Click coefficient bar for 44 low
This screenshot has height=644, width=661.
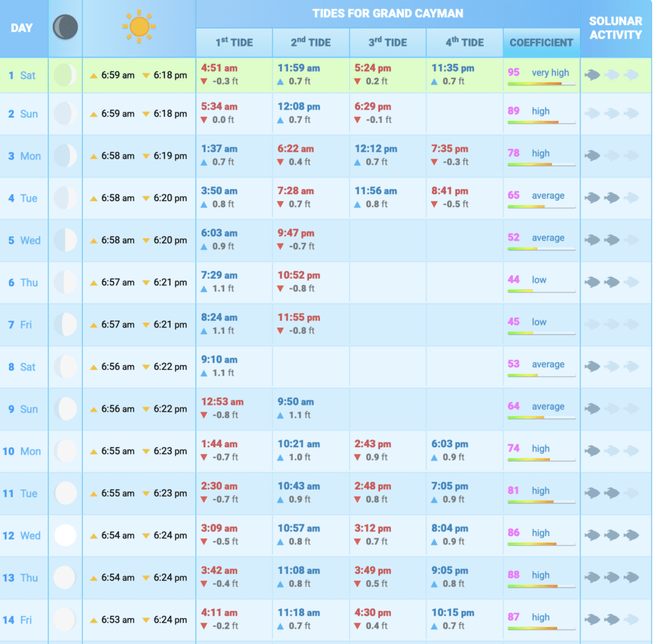click(x=541, y=291)
